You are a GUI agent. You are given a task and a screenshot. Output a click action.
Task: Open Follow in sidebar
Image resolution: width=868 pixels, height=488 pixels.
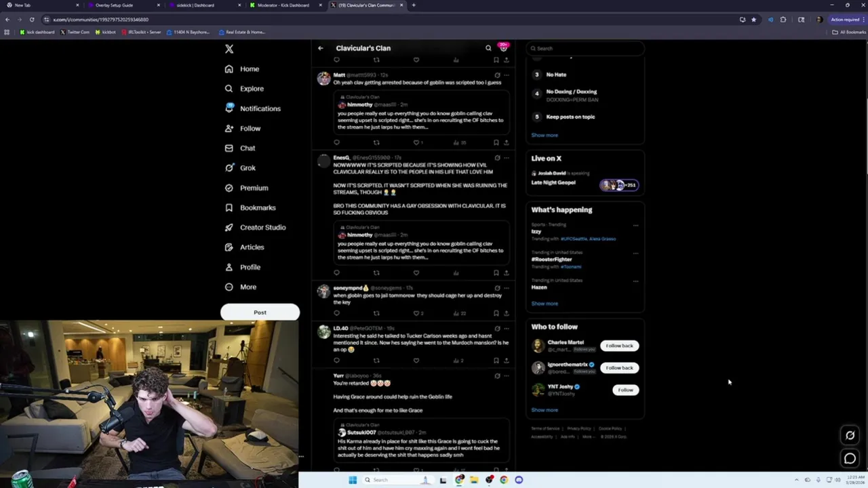pos(243,128)
